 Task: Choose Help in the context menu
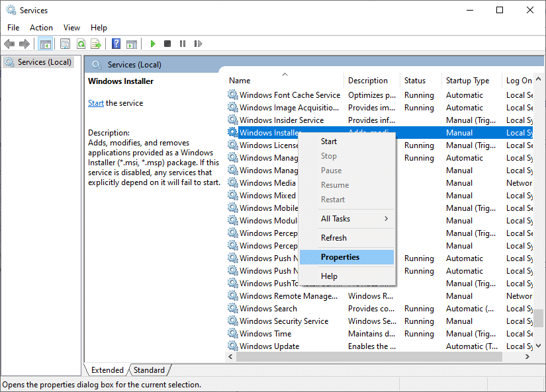click(347, 276)
